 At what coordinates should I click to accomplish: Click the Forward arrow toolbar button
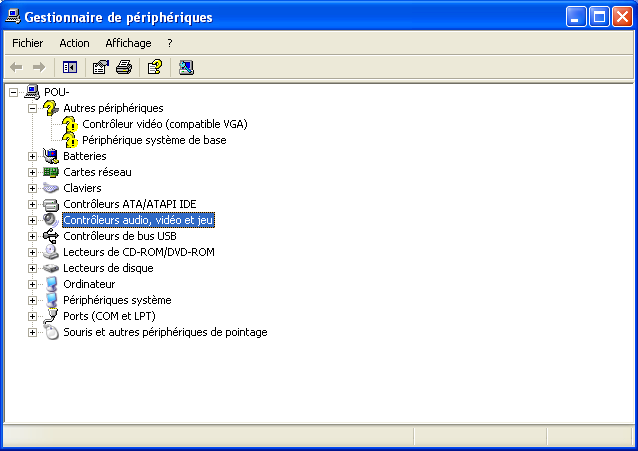click(x=39, y=67)
